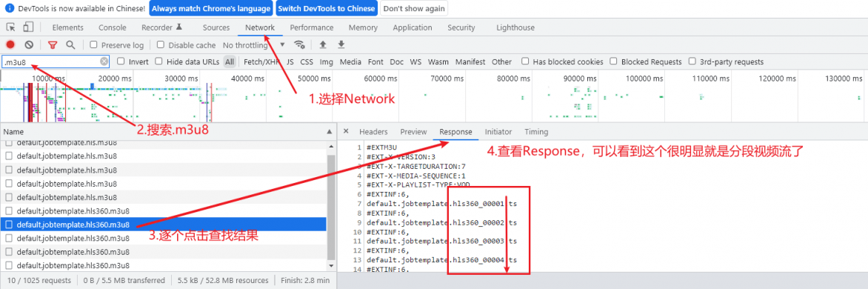Filter requests by CSS type

click(x=307, y=62)
